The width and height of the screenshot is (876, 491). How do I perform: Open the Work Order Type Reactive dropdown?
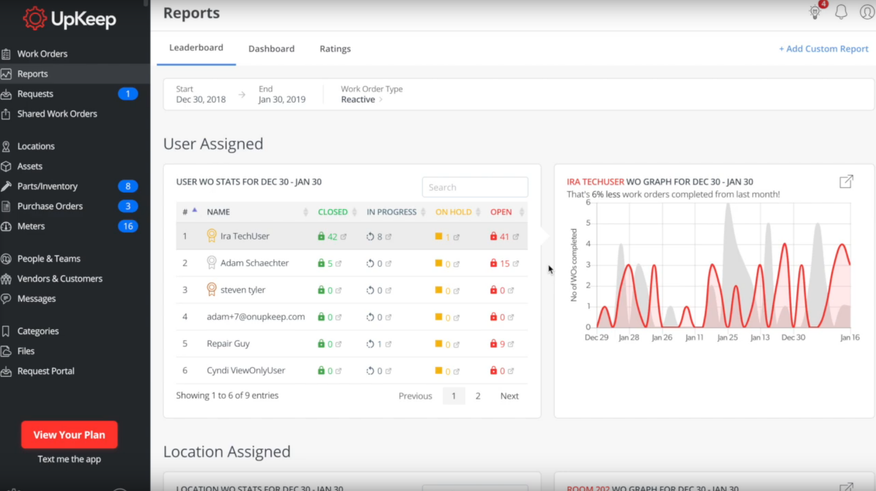(x=361, y=100)
